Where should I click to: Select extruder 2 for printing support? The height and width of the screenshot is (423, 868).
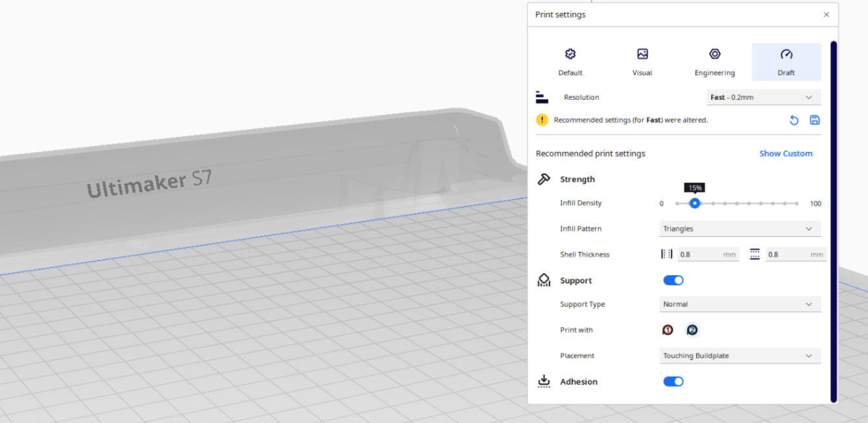(692, 330)
